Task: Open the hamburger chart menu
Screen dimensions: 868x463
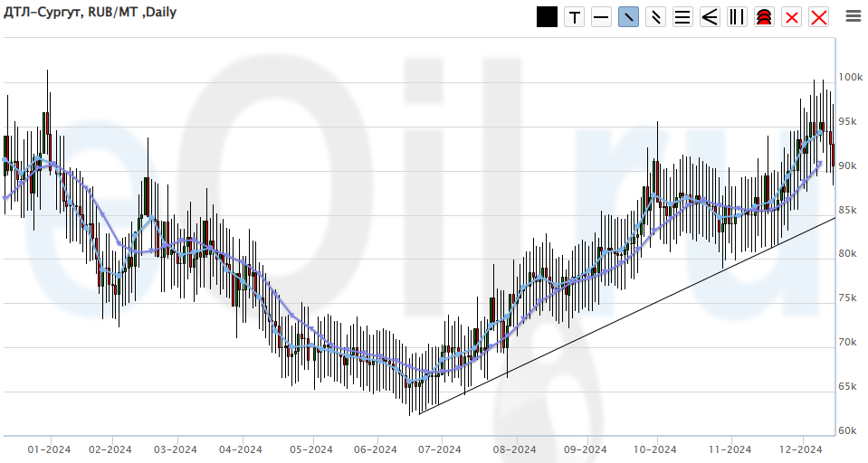Action: click(853, 15)
